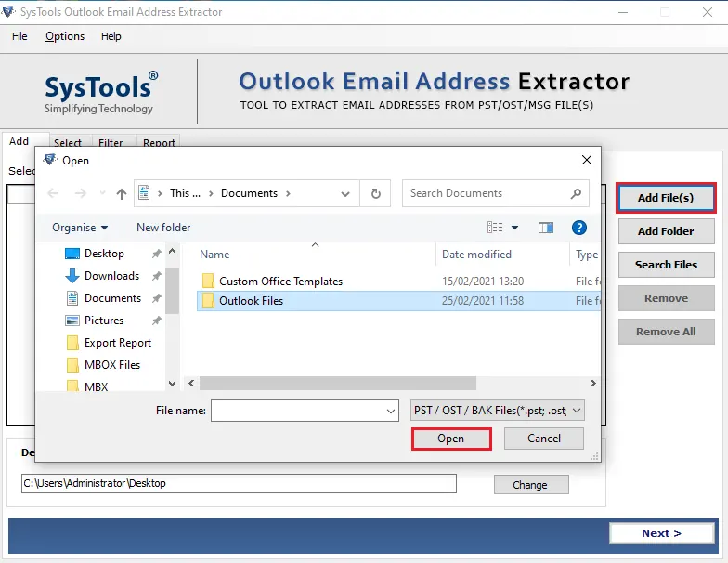Click the navigation pane scroll down arrow

173,383
